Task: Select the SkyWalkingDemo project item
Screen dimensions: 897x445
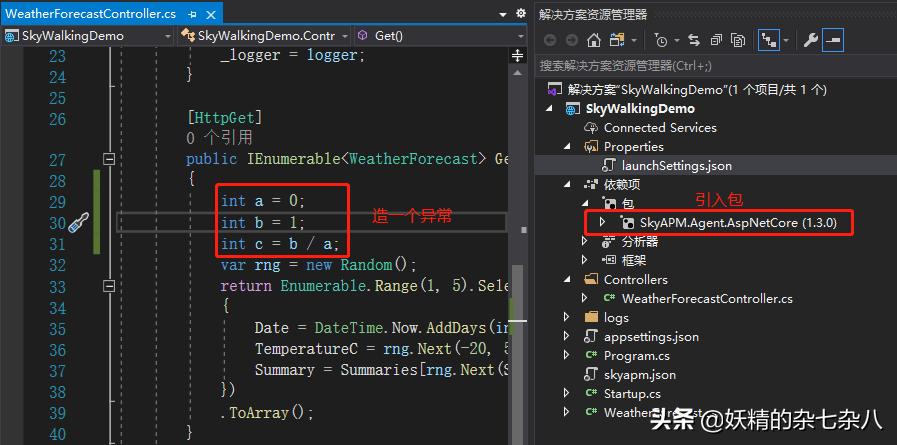Action: [x=640, y=109]
